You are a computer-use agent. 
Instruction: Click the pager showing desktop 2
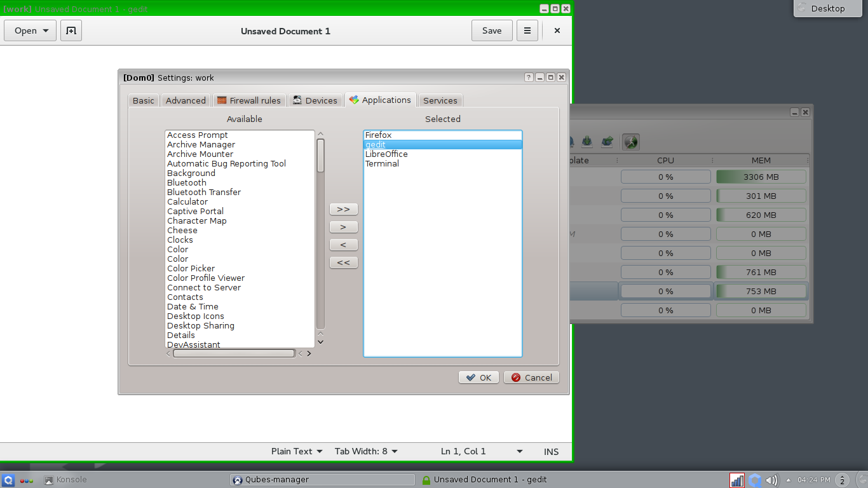842,480
